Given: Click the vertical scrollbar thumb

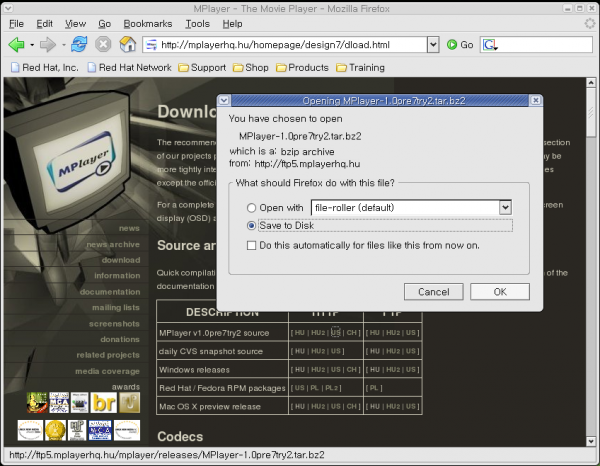Looking at the screenshot, I should pyautogui.click(x=591, y=112).
